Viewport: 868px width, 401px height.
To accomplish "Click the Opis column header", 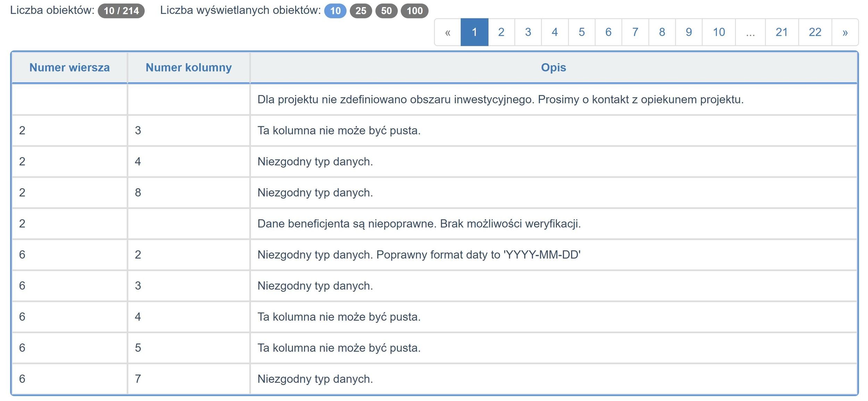I will [x=553, y=67].
